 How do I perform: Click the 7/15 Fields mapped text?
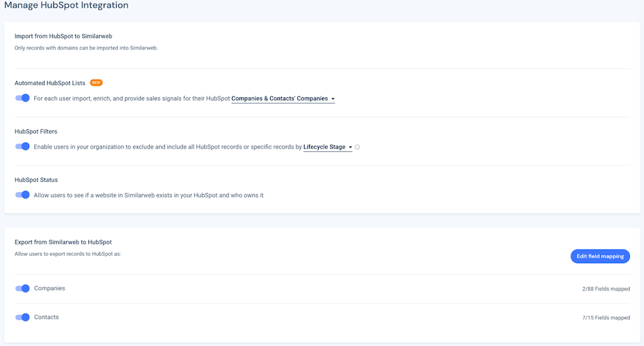pos(606,318)
